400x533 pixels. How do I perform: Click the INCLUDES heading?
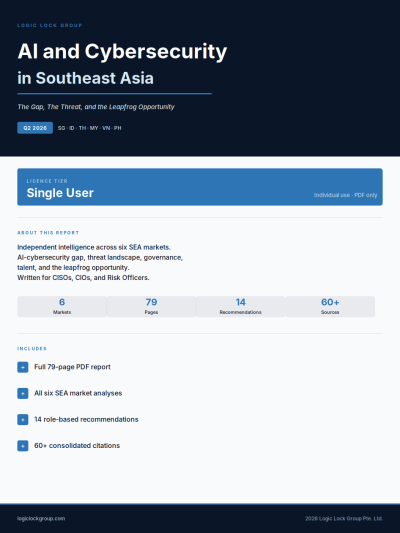point(32,349)
